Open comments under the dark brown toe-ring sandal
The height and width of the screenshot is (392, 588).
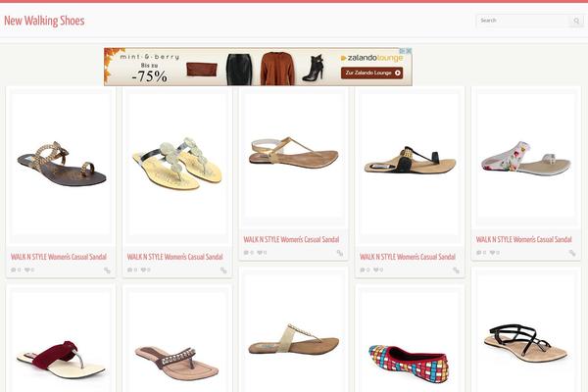tap(16, 269)
